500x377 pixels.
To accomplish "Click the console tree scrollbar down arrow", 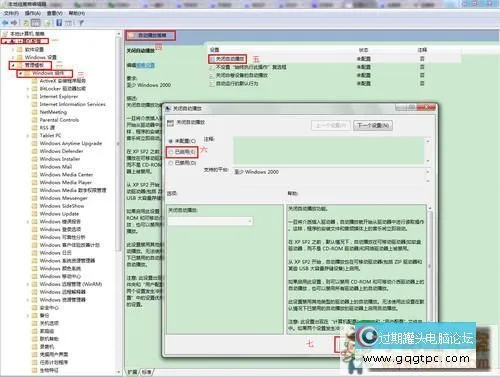I will [118, 372].
